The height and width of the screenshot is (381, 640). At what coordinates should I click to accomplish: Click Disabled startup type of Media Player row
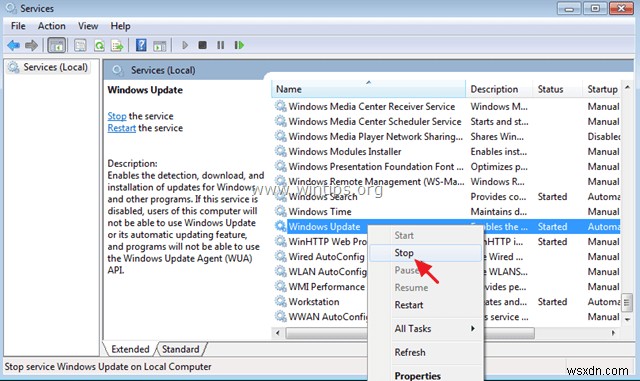[604, 136]
